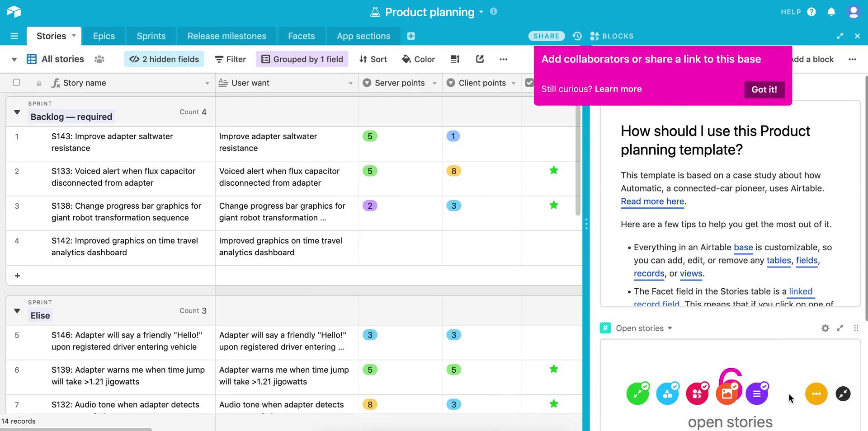Open Story name field dropdown
The height and width of the screenshot is (431, 868).
[207, 83]
